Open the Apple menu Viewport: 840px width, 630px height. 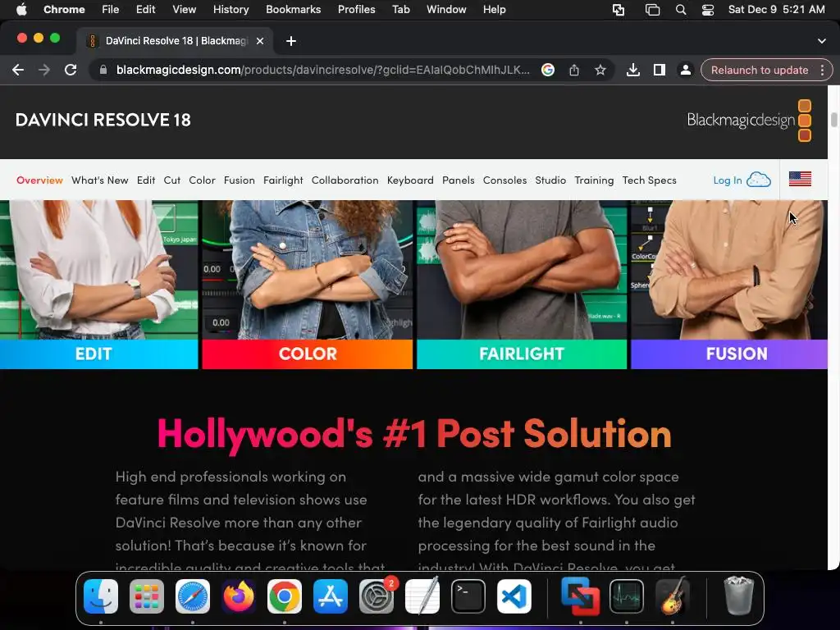(21, 10)
